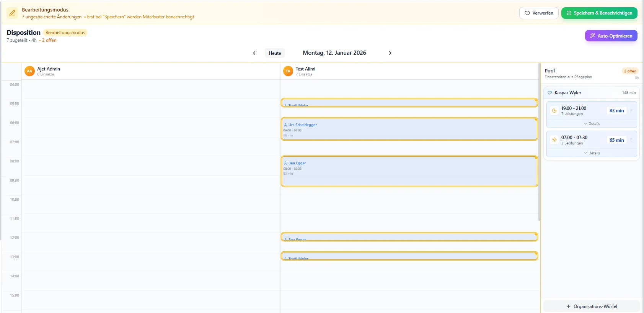Screen dimensions: 644x313
Task: Click sun icon on 07:00 - 07:30 slot
Action: point(554,140)
